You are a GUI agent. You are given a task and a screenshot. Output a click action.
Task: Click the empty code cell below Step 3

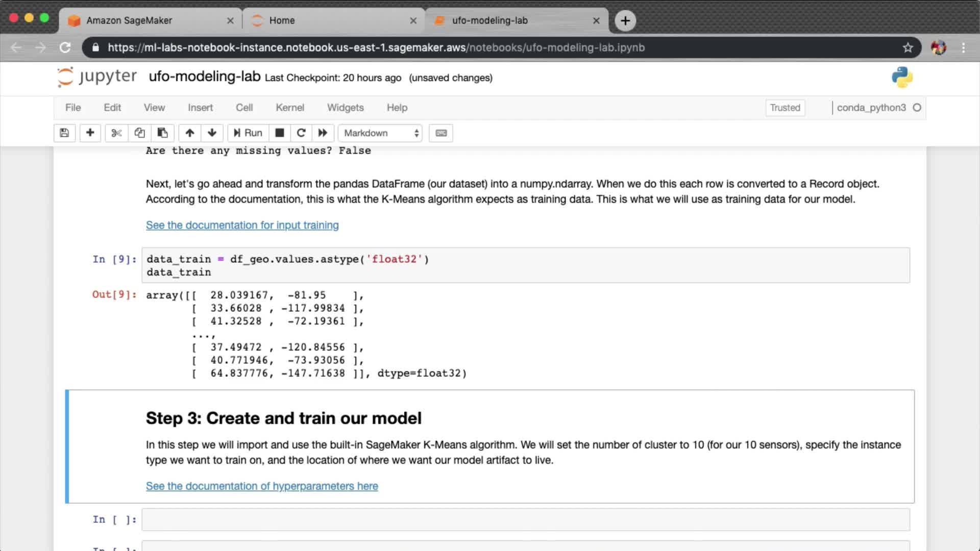tap(525, 519)
